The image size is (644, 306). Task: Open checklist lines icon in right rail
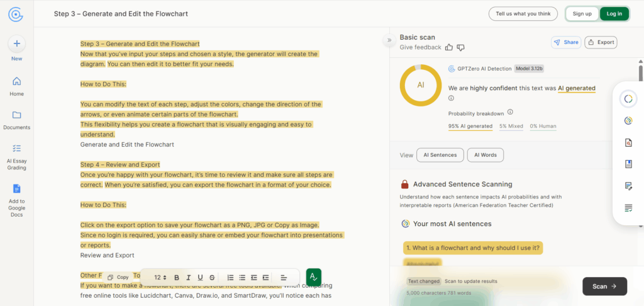[628, 208]
